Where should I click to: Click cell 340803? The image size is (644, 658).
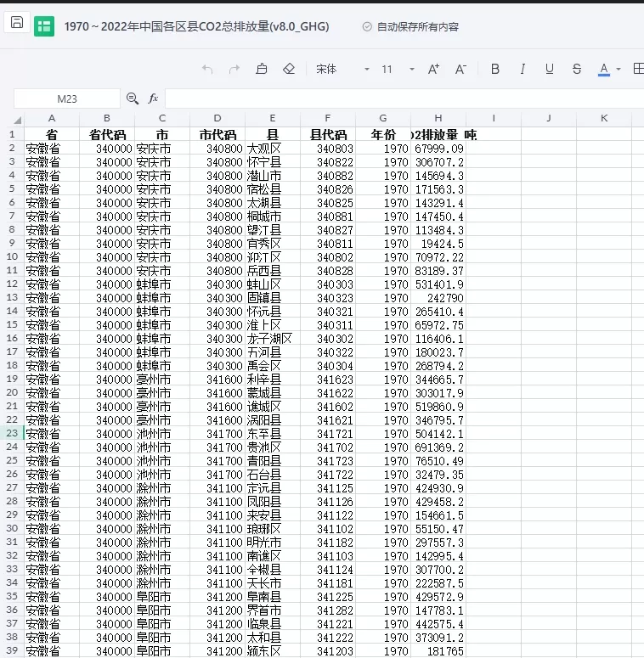328,149
